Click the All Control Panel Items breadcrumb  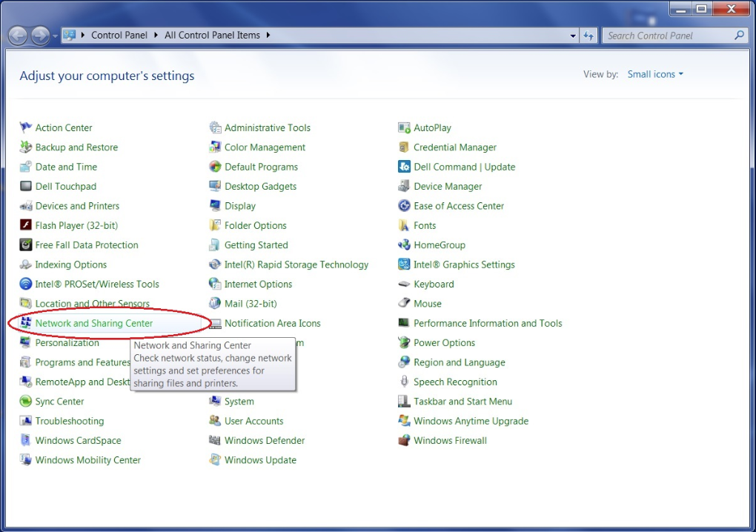212,35
